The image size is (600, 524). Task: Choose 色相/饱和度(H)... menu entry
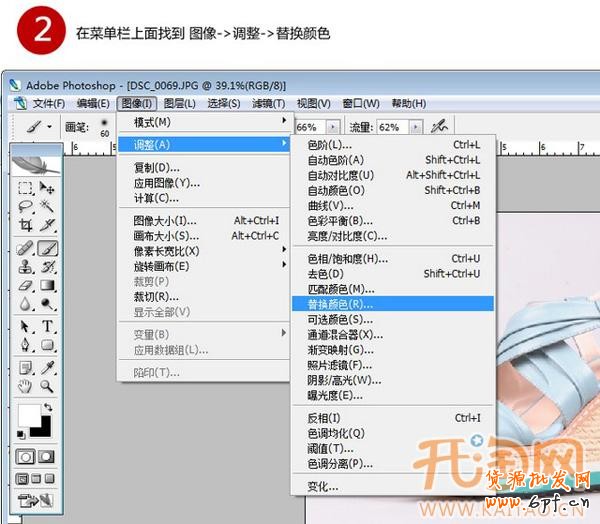click(x=347, y=259)
